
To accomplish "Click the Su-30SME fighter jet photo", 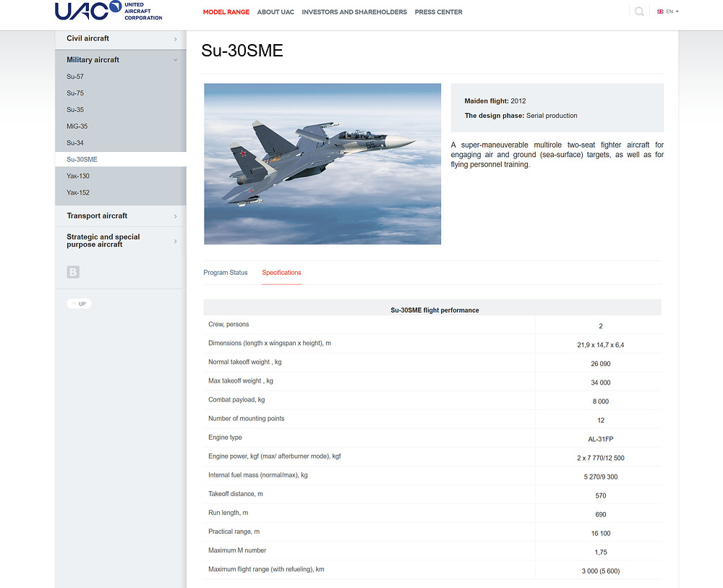I will coord(322,163).
